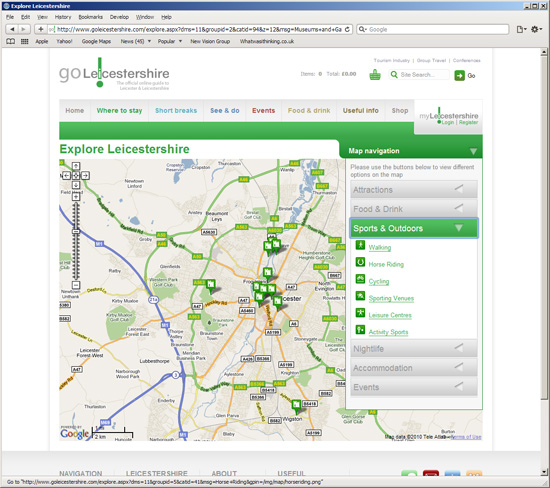Reload the page with the refresh icon
550x488 pixels.
click(x=347, y=29)
